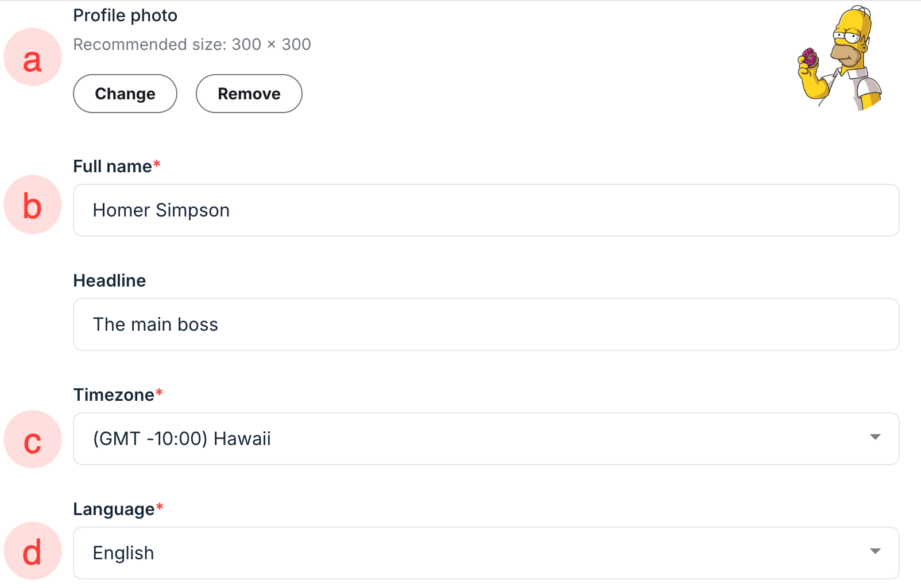
Task: Remove the current profile photo
Action: click(249, 94)
